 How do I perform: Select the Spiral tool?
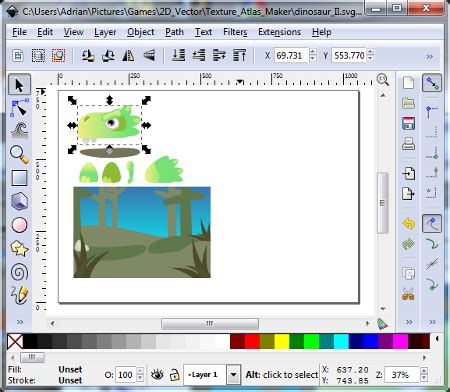19,272
